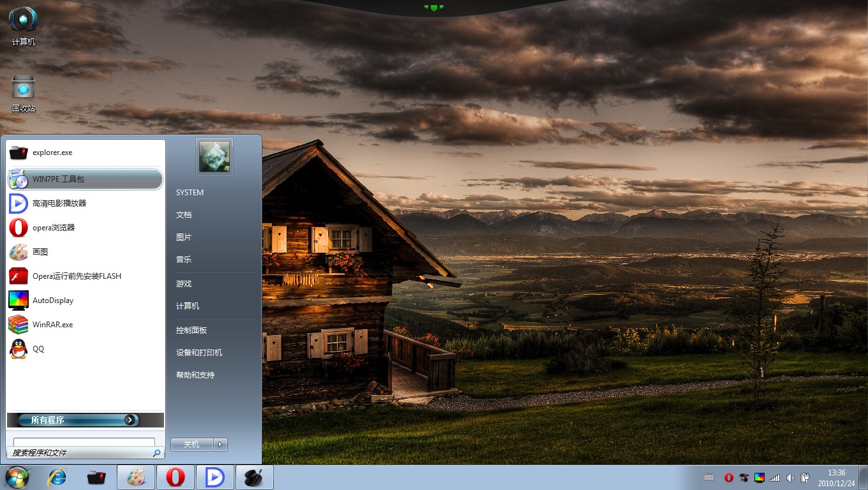The image size is (868, 490).
Task: Expand shutdown options arrow beside 关机
Action: (x=220, y=445)
